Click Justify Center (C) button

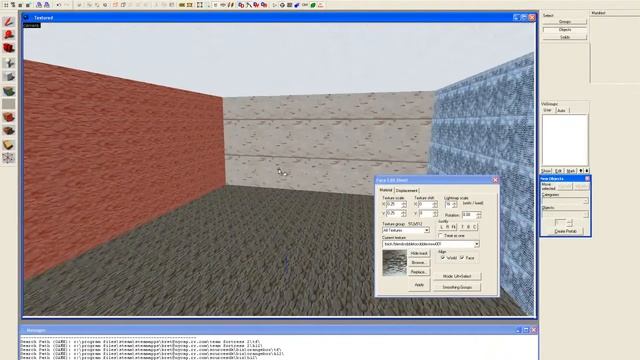point(474,227)
